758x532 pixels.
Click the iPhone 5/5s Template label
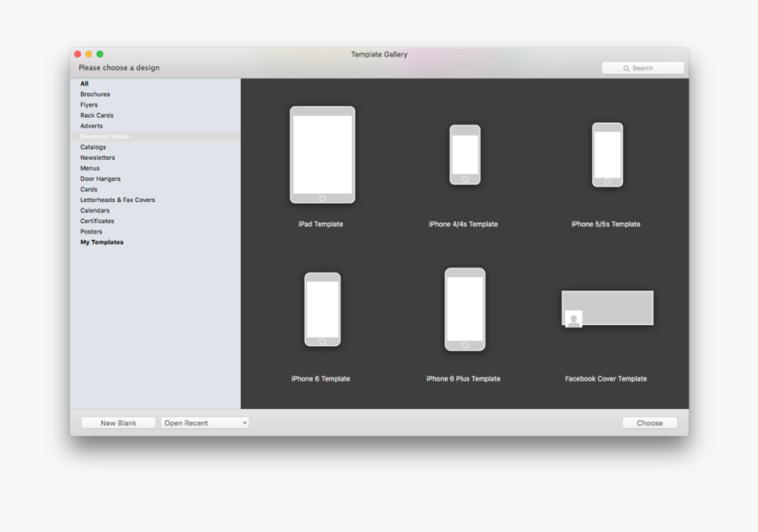[606, 224]
